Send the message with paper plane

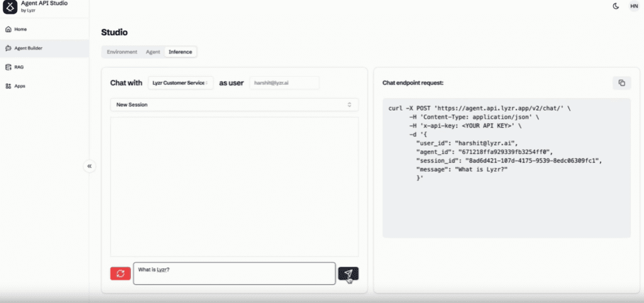(348, 273)
